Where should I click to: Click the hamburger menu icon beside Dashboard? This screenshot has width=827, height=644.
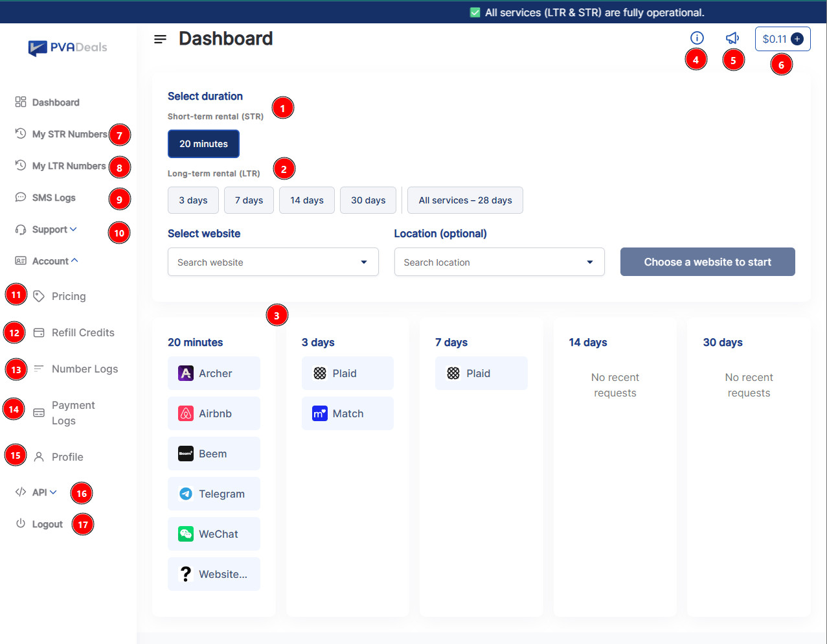[160, 40]
